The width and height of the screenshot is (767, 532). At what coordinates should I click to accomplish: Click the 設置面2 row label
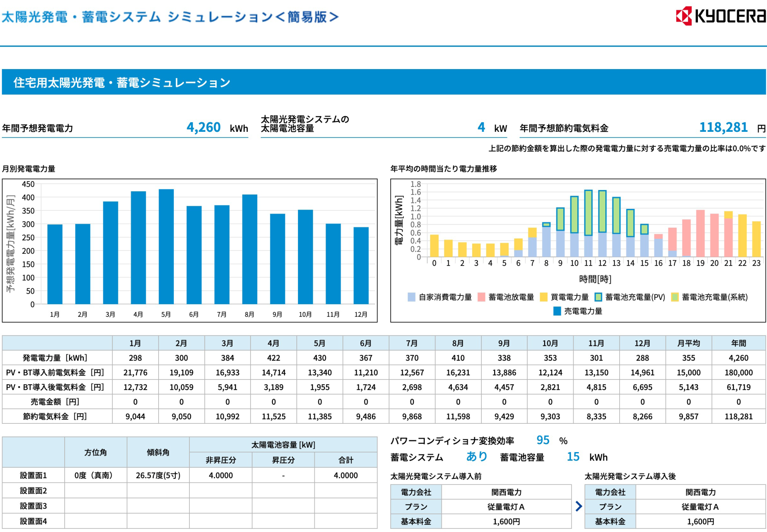pos(34,490)
